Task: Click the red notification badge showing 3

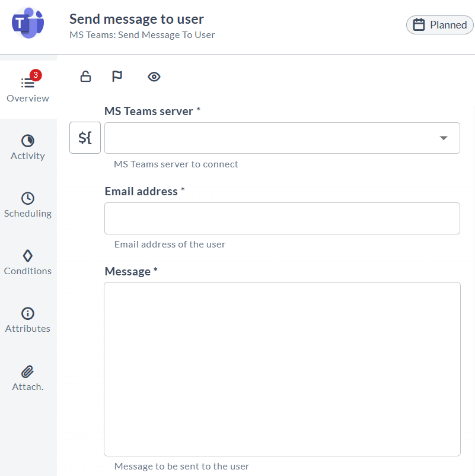Action: click(36, 75)
